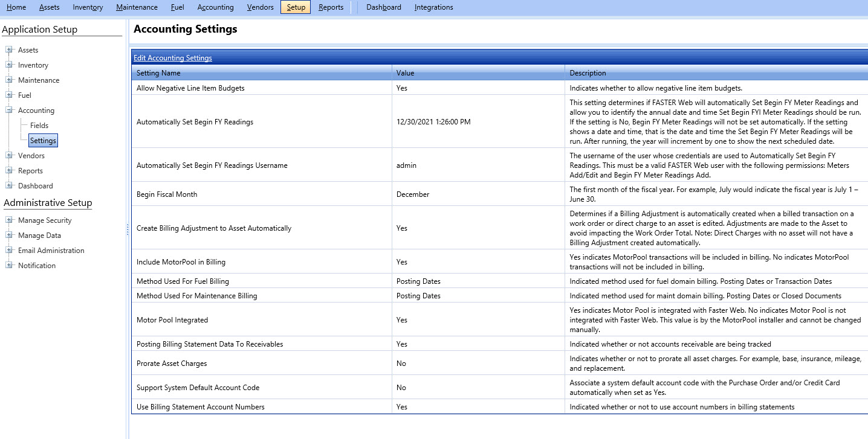The image size is (868, 439).
Task: Expand the Manage Security node
Action: coord(9,220)
